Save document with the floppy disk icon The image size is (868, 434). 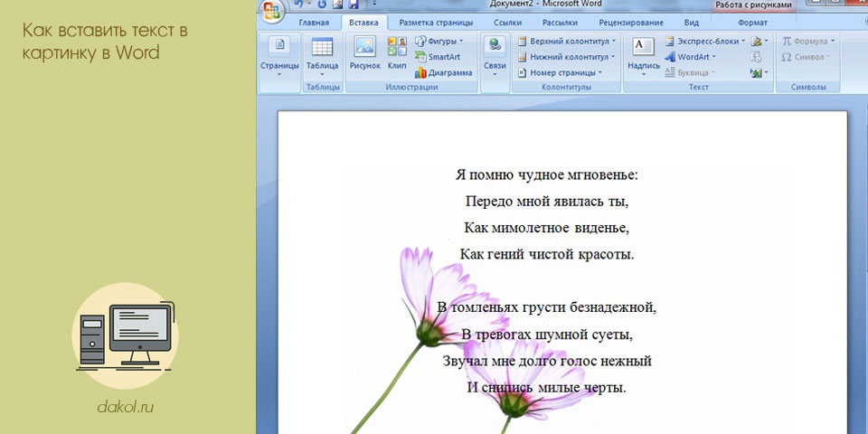(354, 5)
